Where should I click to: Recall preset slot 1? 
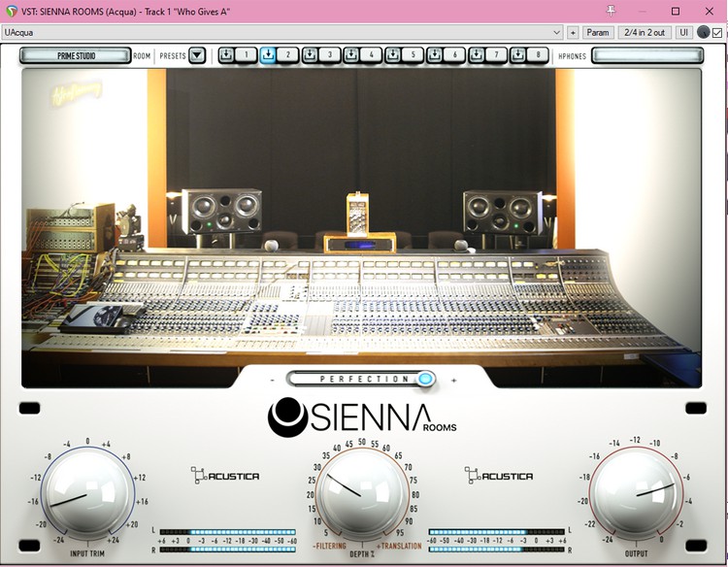(x=247, y=55)
